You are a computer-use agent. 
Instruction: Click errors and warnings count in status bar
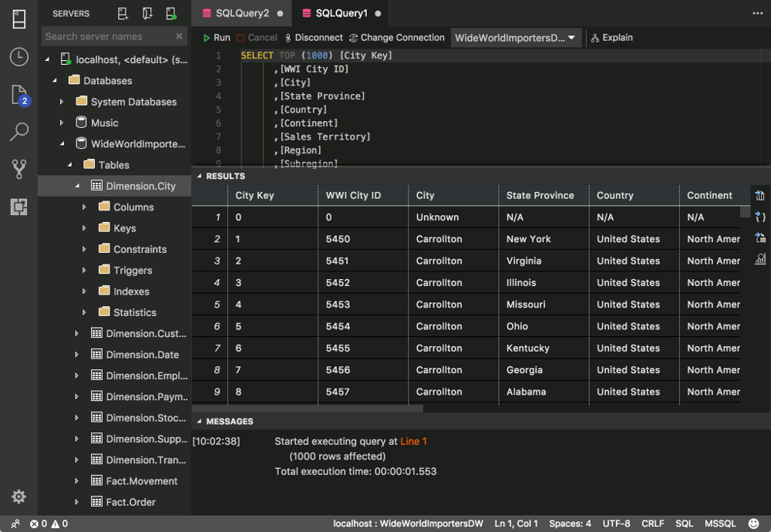click(49, 524)
